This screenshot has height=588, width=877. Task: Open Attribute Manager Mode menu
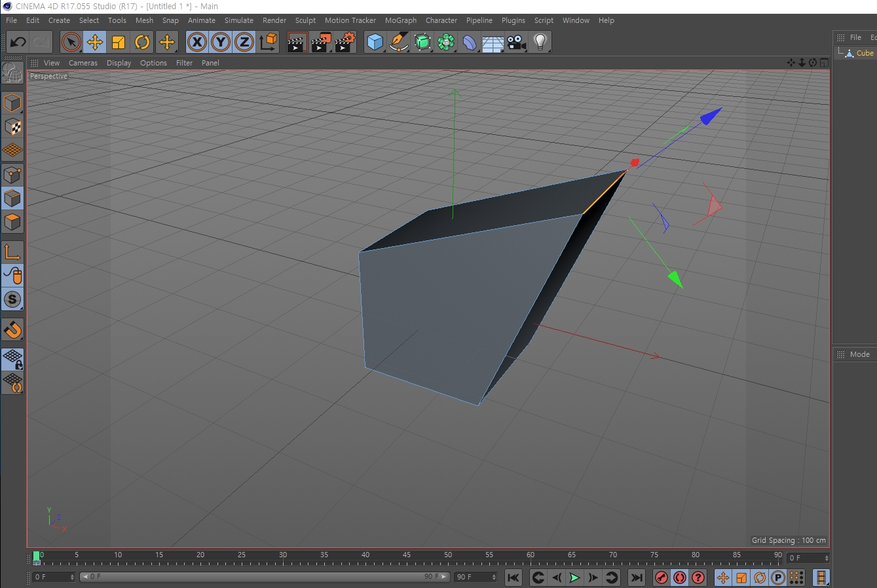coord(859,354)
